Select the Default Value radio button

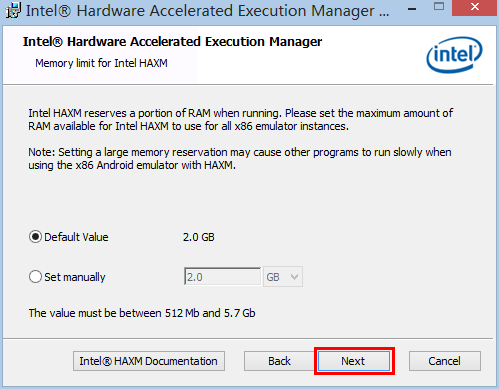coord(35,237)
